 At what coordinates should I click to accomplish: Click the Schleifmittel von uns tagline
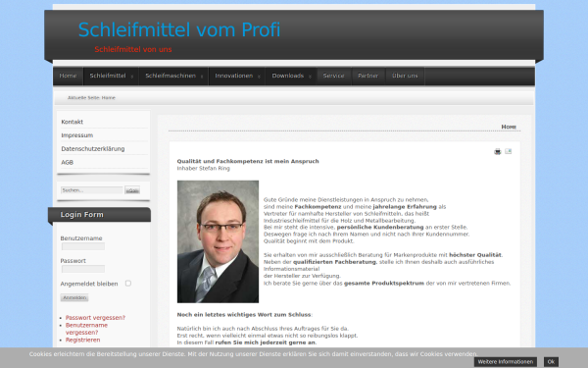(x=133, y=49)
